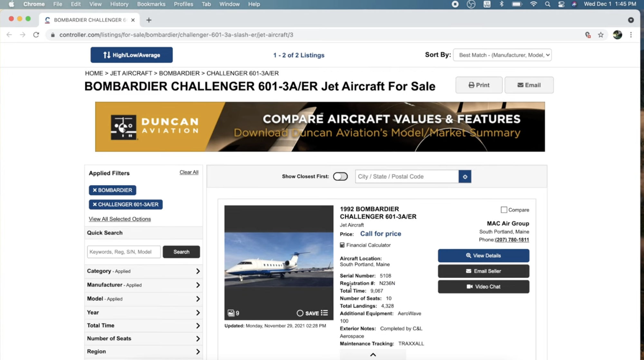Click the locate-me crosshair icon beside postal code
The height and width of the screenshot is (360, 644).
click(465, 177)
